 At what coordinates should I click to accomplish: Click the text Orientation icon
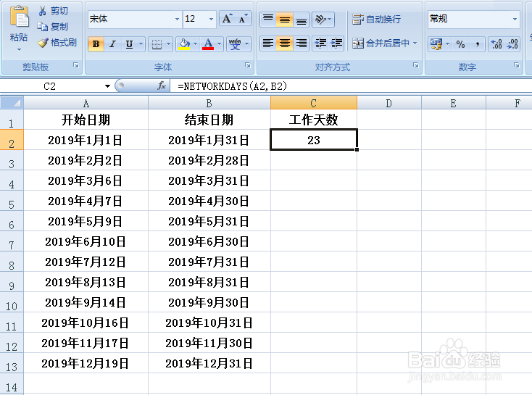click(320, 20)
